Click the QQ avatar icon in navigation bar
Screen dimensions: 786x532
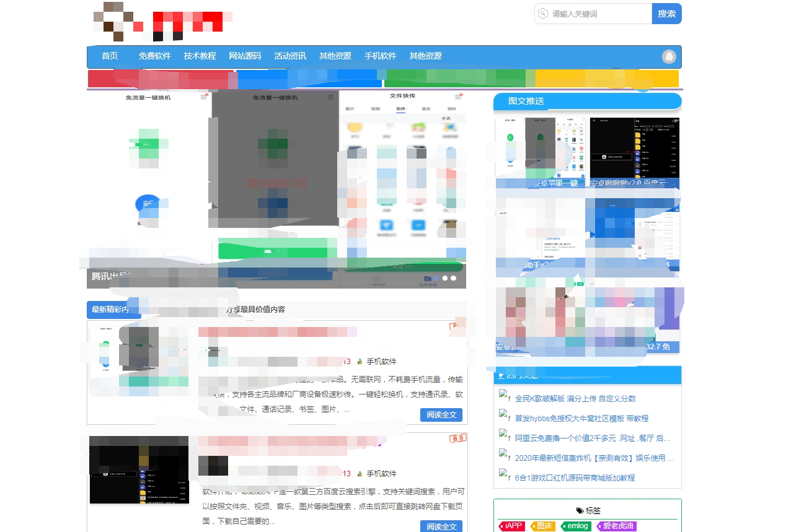coord(669,56)
